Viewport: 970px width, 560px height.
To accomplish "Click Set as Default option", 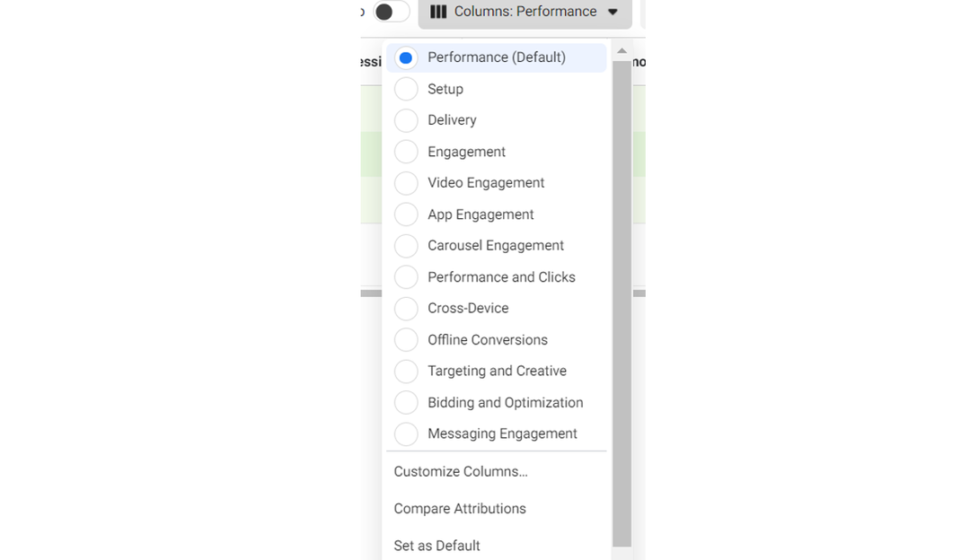I will pos(436,546).
